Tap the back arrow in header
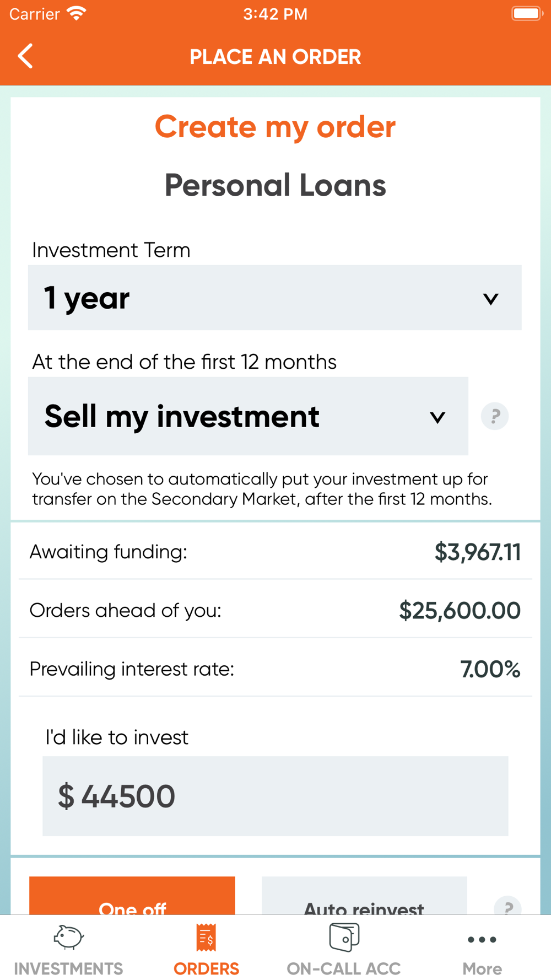 point(25,56)
